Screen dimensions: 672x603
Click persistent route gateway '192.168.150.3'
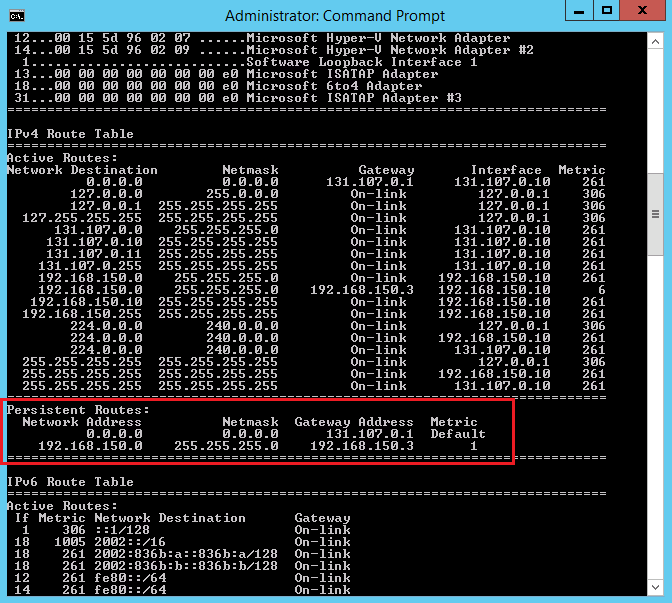pos(362,446)
